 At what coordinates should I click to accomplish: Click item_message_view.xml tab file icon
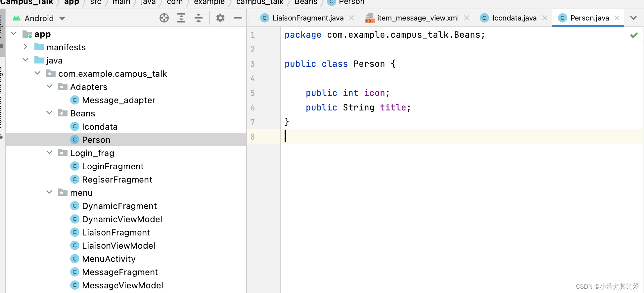point(369,18)
